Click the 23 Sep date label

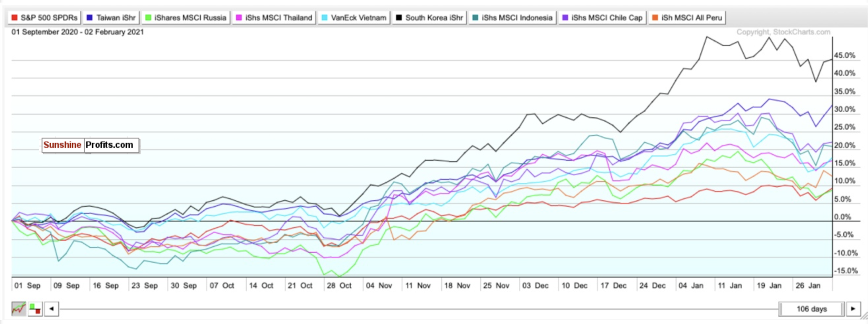[144, 285]
